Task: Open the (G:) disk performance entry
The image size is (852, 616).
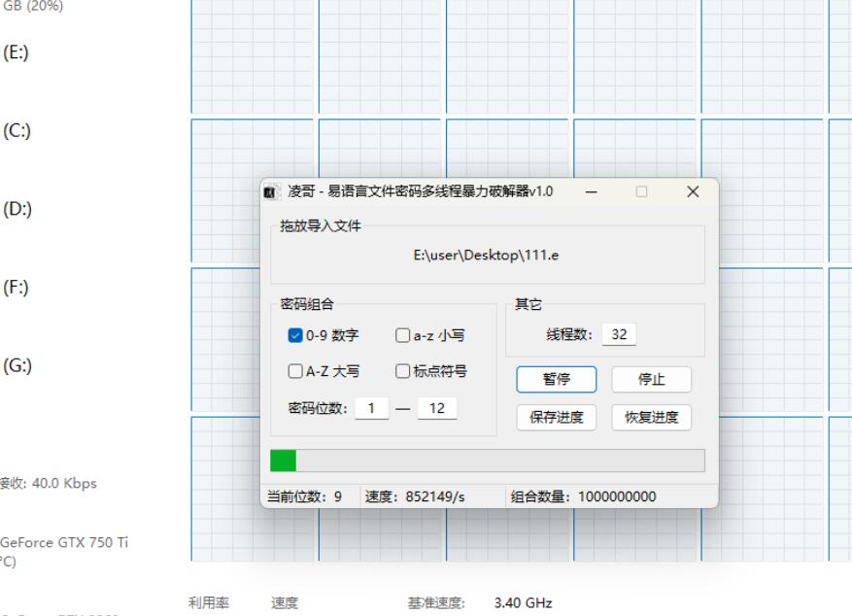Action: tap(17, 366)
